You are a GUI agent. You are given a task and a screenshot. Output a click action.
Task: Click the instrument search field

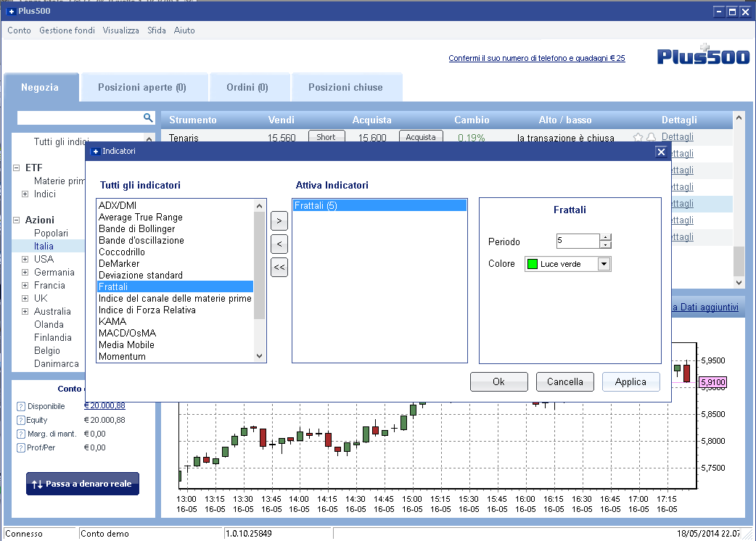[x=80, y=117]
